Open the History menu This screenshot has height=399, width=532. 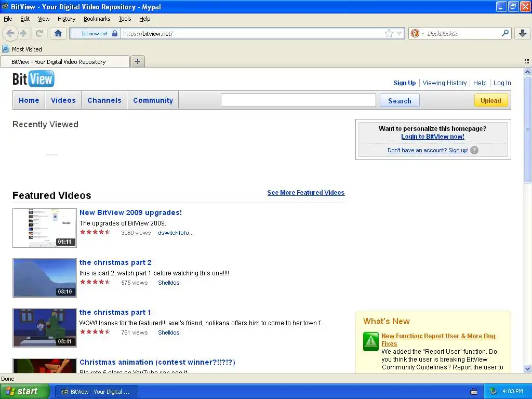[66, 19]
